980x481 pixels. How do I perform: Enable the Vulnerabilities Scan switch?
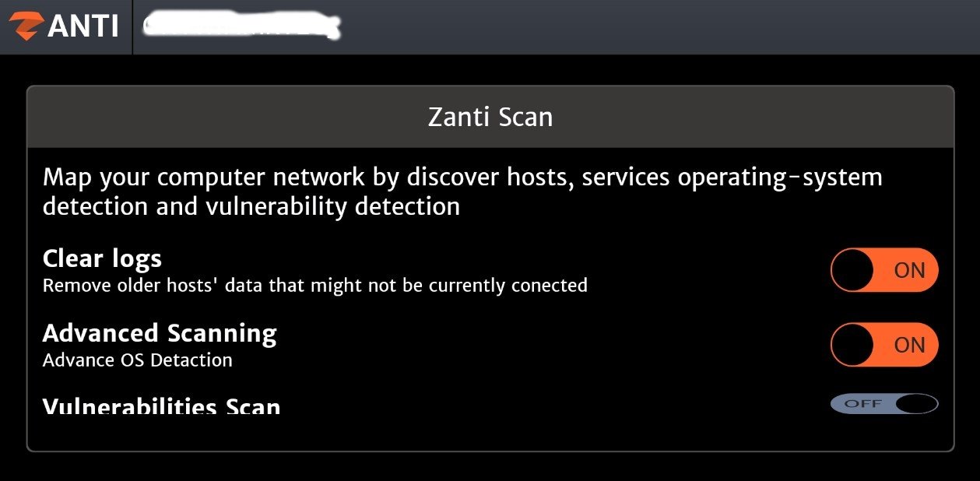tap(884, 404)
